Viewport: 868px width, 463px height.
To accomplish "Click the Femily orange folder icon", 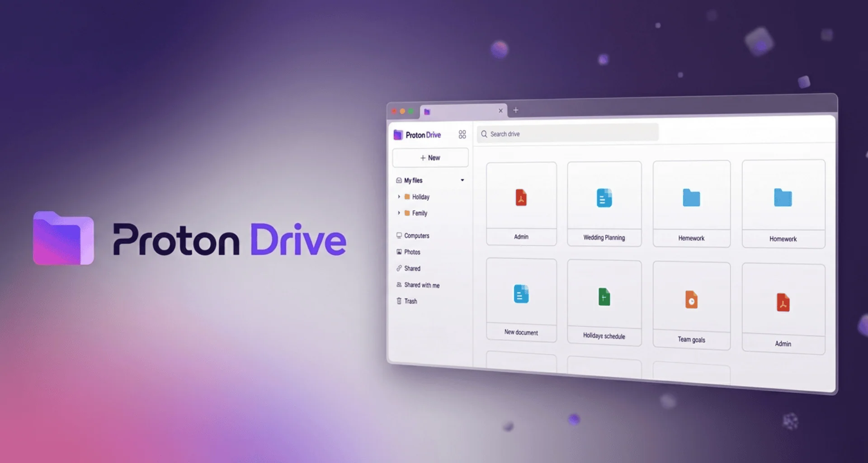I will coord(407,213).
